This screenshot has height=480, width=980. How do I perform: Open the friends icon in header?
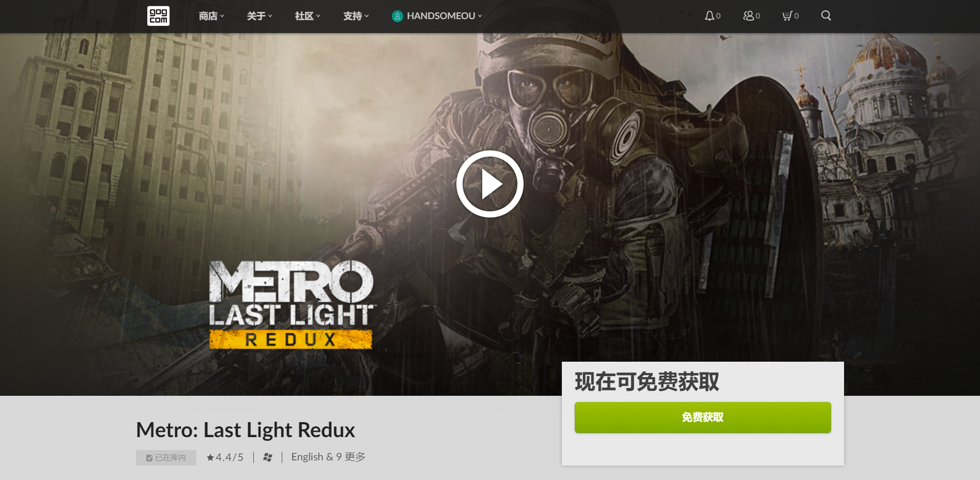pos(748,16)
